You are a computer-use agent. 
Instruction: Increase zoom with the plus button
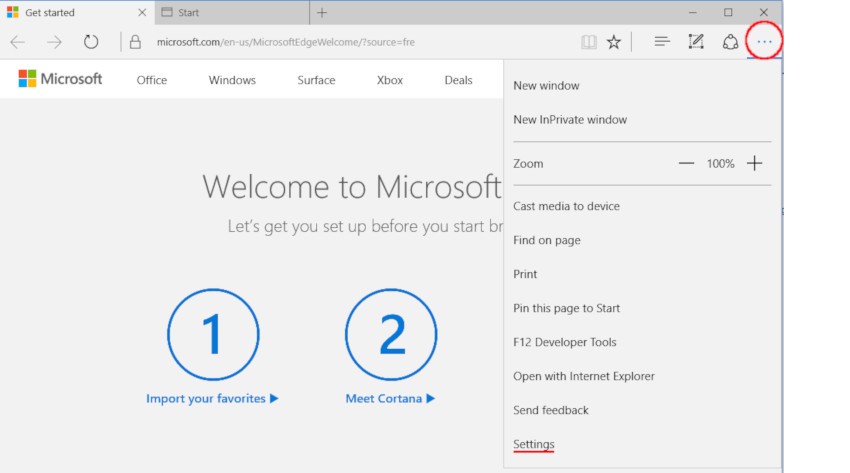[754, 163]
